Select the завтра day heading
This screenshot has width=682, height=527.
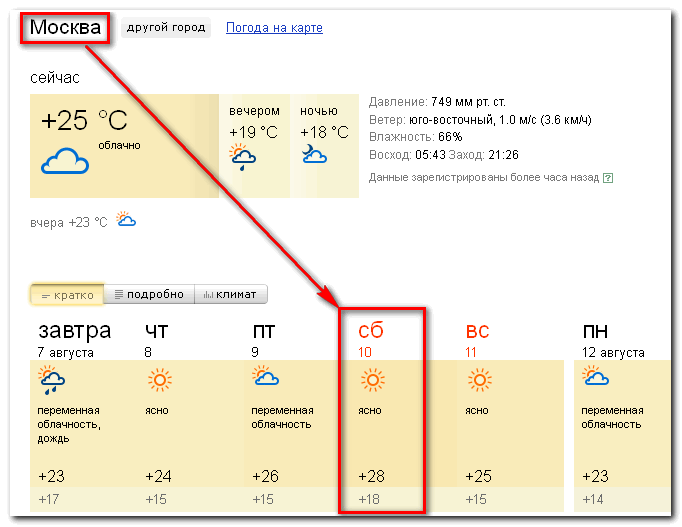point(75,331)
